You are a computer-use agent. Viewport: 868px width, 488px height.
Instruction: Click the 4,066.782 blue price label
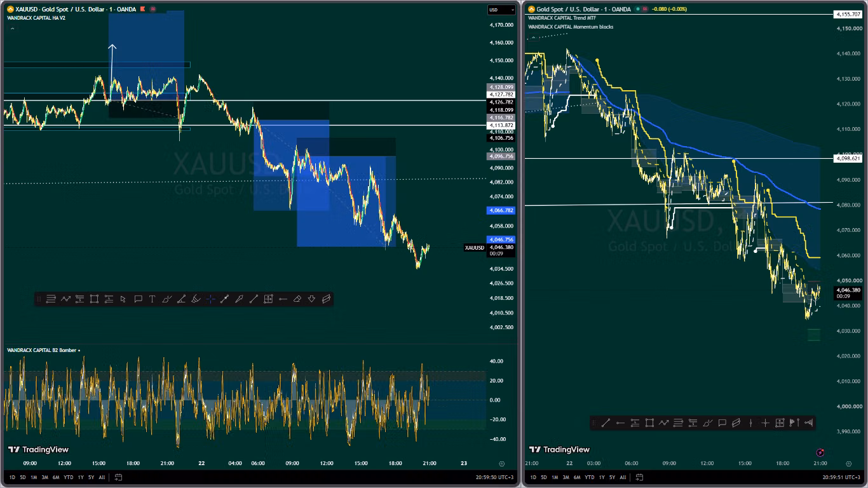tap(501, 210)
